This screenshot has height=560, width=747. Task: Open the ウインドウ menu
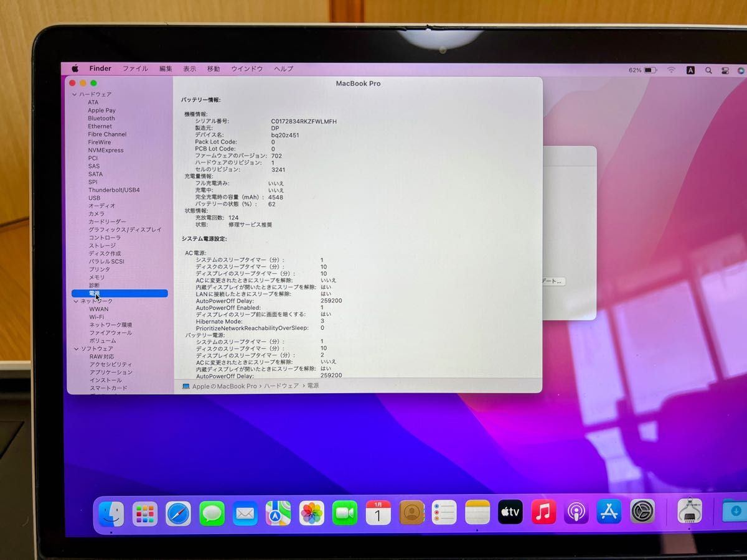[x=247, y=69]
